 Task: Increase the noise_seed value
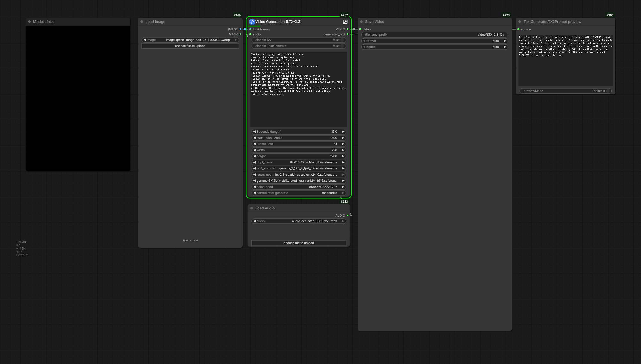(343, 187)
